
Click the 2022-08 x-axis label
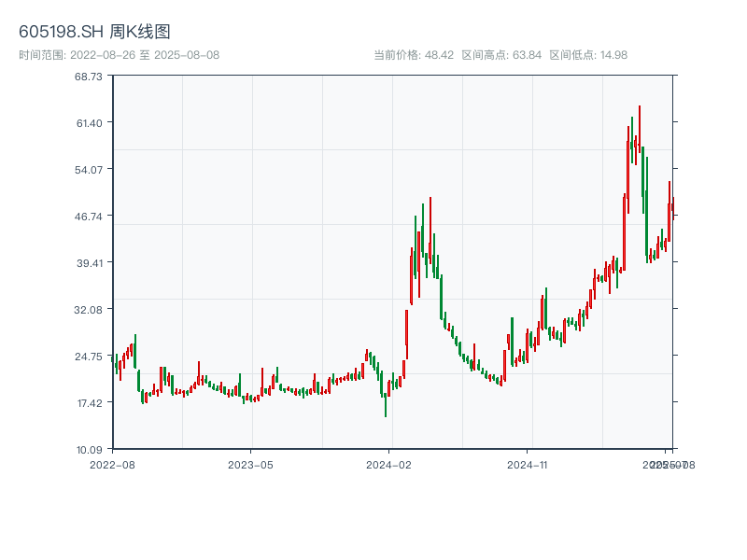coord(112,465)
